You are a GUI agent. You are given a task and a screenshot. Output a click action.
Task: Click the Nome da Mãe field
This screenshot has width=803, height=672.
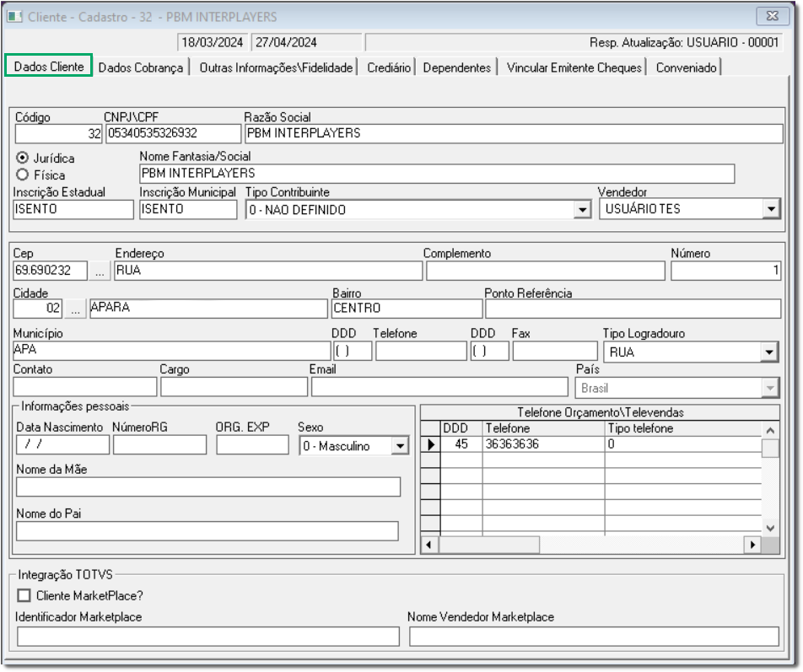pyautogui.click(x=207, y=487)
